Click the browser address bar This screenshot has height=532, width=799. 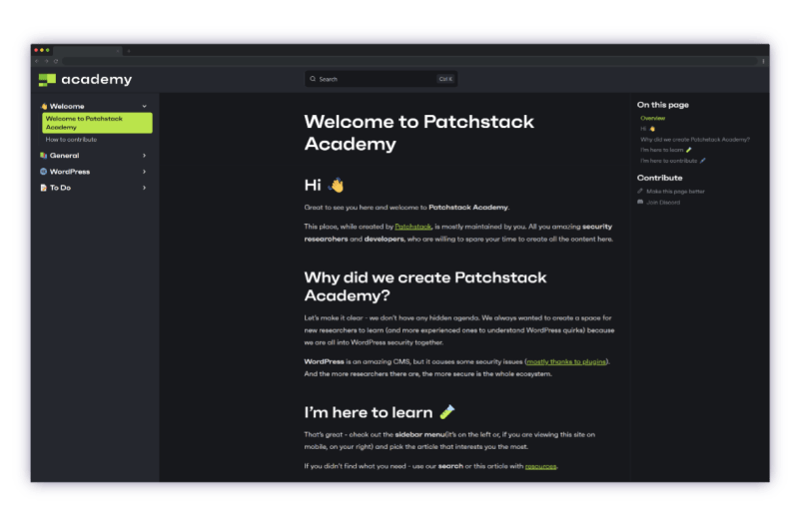(x=409, y=61)
